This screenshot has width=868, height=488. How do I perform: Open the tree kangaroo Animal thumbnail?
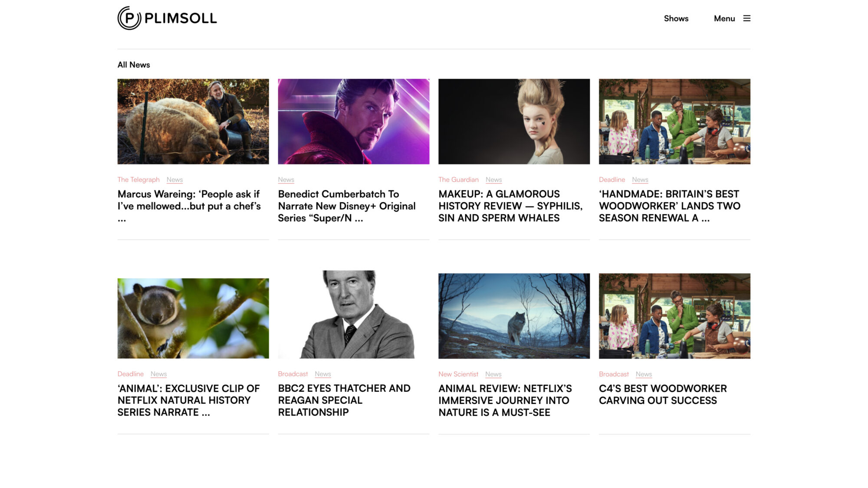coord(193,318)
